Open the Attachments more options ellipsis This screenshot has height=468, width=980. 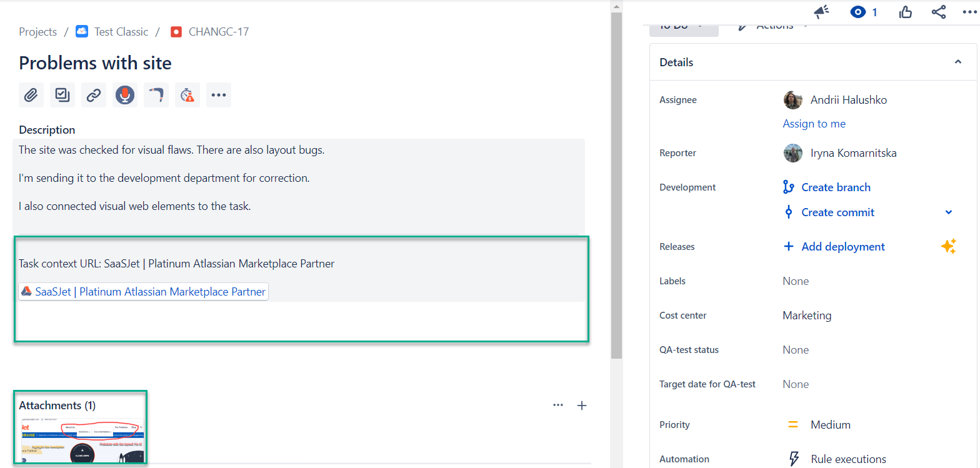point(558,405)
